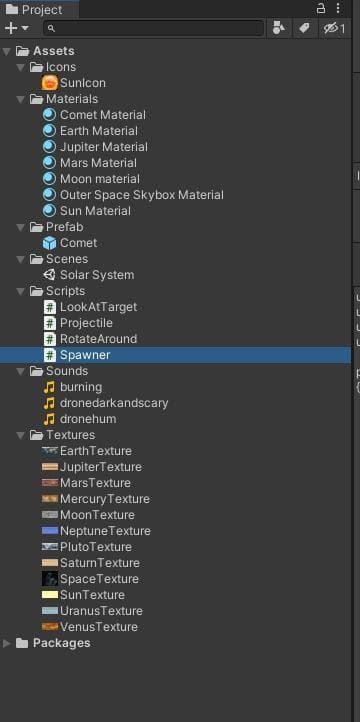
Task: Select the VenusTexture asset name
Action: click(99, 627)
